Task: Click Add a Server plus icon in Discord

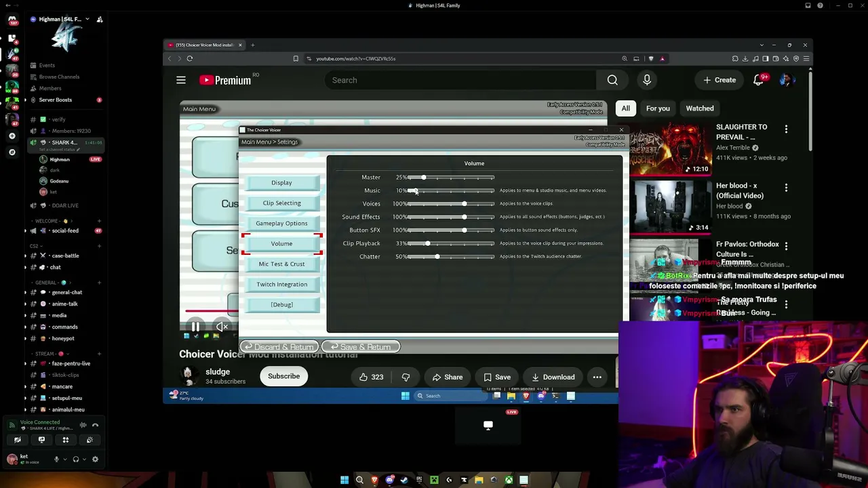Action: tap(12, 136)
